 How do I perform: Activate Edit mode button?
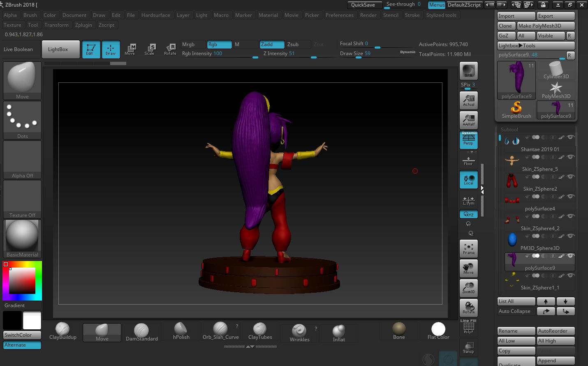pos(91,49)
